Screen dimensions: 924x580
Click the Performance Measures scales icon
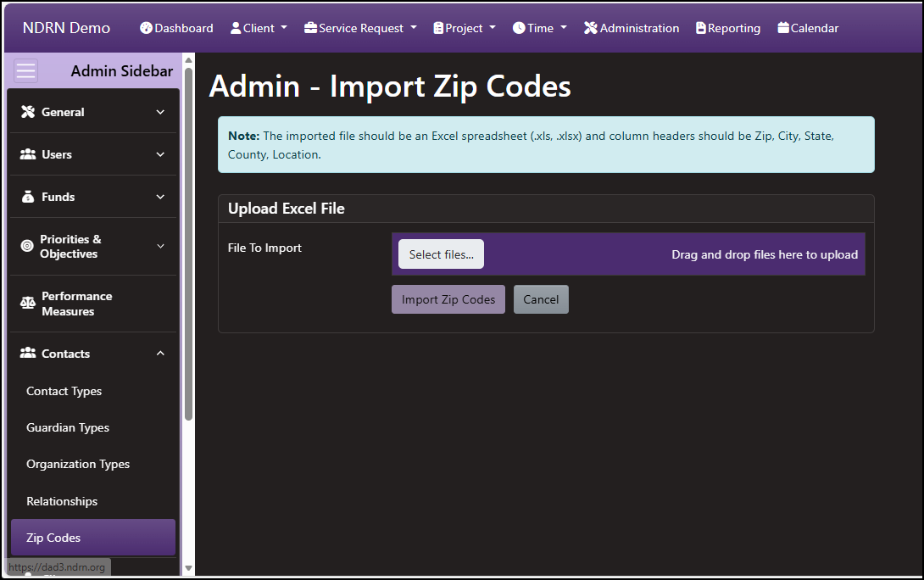[28, 303]
